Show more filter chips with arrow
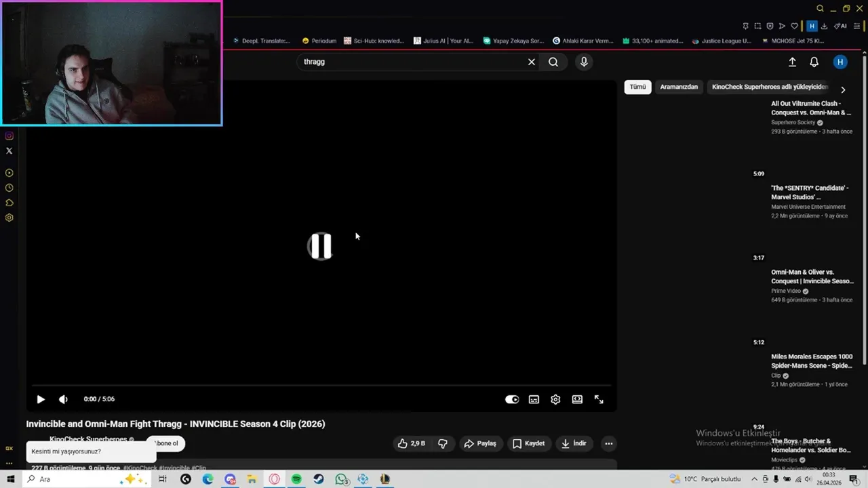The height and width of the screenshot is (488, 868). click(x=843, y=89)
